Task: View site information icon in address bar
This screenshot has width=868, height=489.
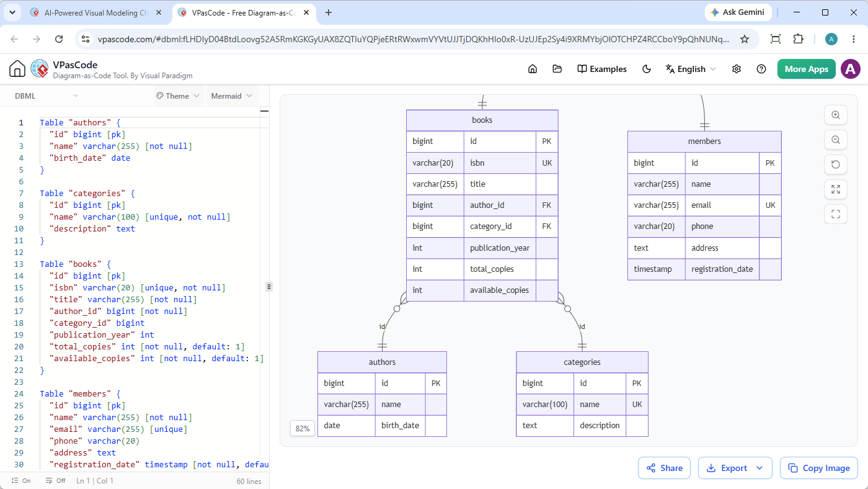Action: 86,38
